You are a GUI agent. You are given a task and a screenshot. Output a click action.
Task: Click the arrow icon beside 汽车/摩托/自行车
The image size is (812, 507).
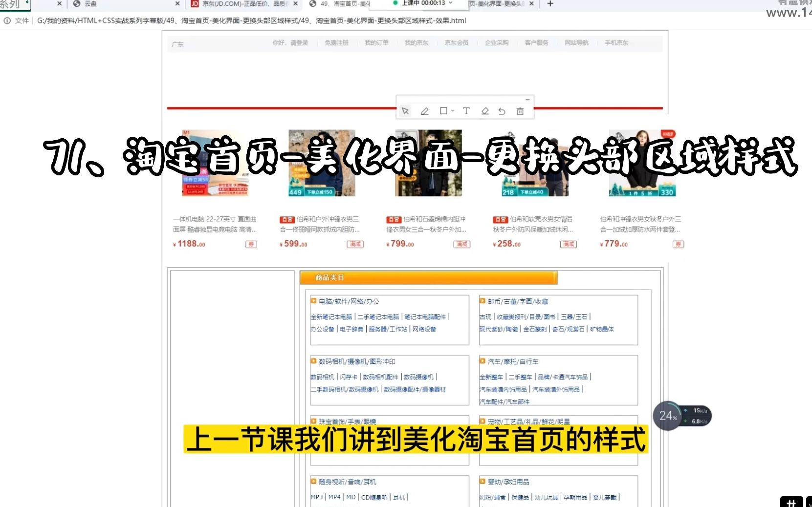pyautogui.click(x=482, y=361)
